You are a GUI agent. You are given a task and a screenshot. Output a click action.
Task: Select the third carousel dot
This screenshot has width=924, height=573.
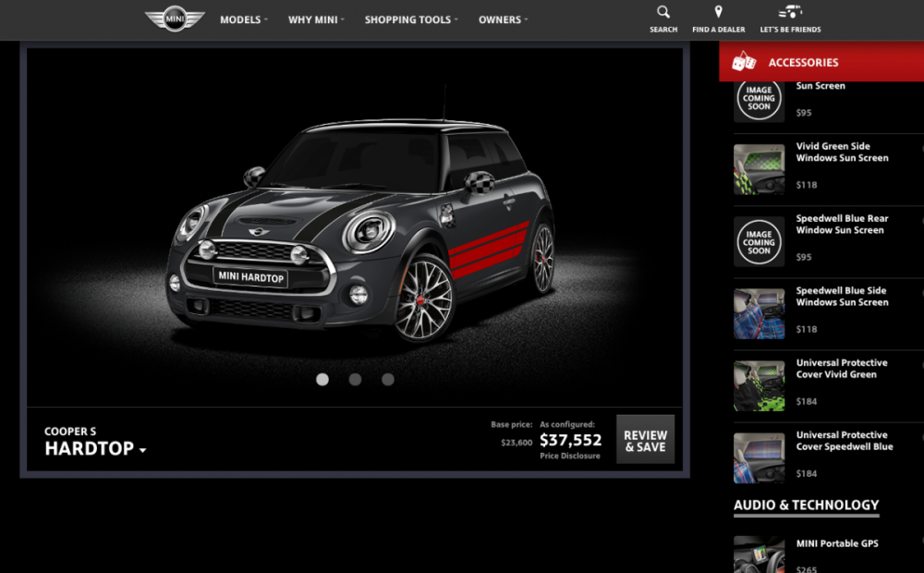coord(388,380)
